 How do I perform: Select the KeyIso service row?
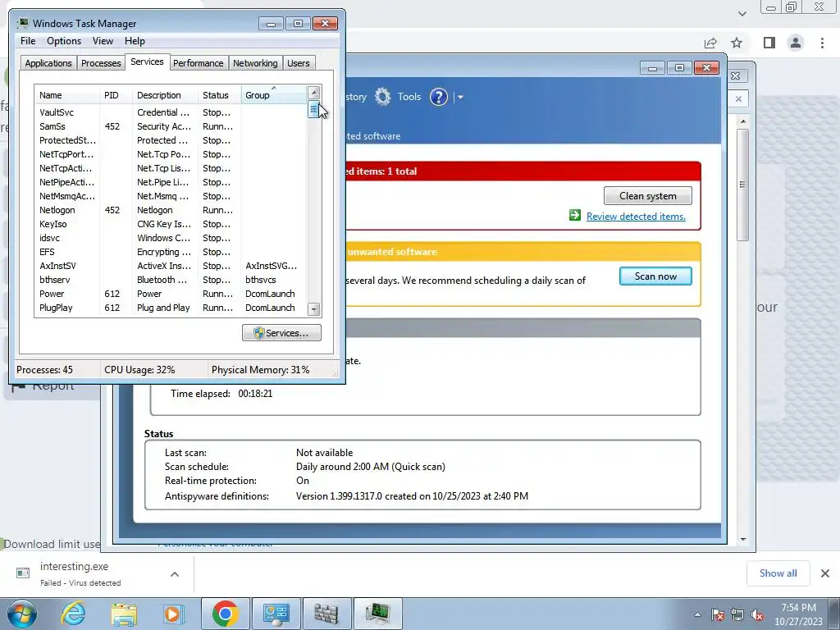[x=171, y=224]
